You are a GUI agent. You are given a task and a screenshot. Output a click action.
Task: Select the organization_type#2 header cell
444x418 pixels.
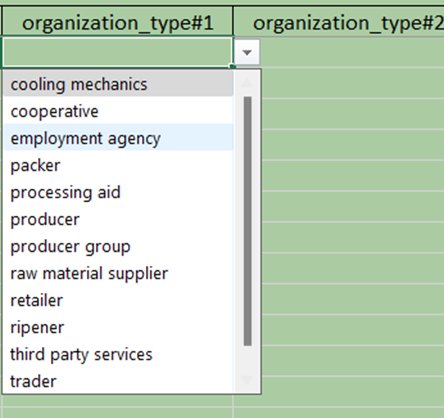pos(339,22)
